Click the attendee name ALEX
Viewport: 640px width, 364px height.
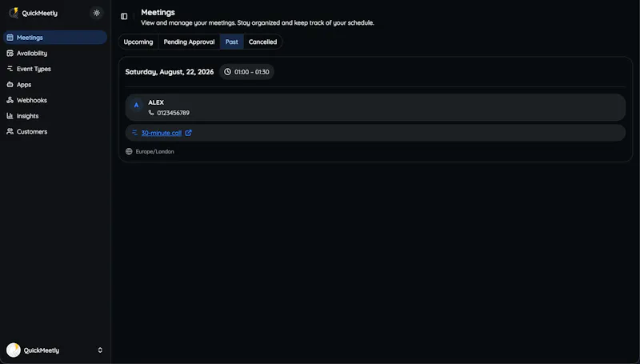coord(156,102)
